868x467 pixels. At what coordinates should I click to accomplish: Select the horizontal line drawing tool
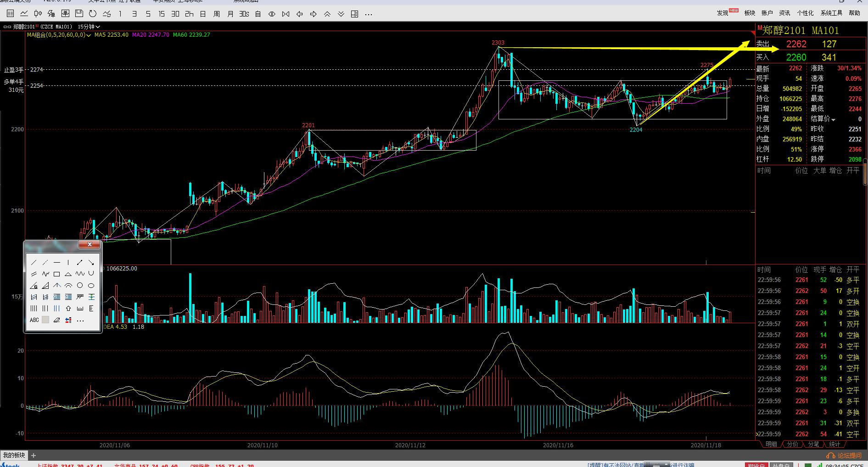[57, 263]
